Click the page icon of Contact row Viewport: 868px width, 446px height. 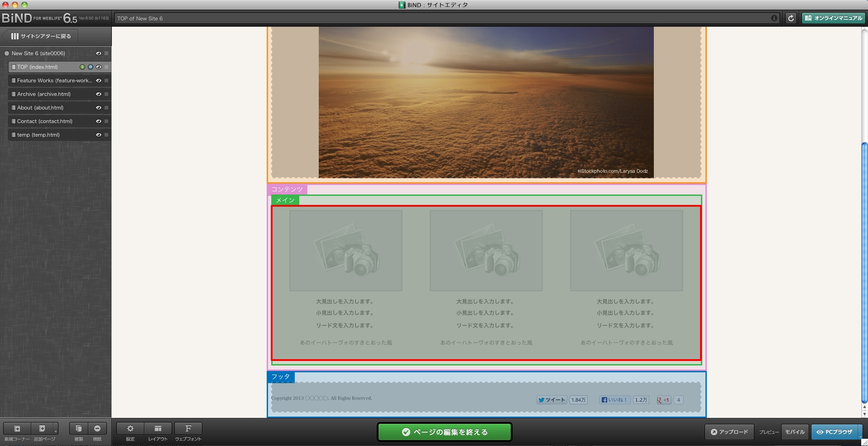pos(14,121)
